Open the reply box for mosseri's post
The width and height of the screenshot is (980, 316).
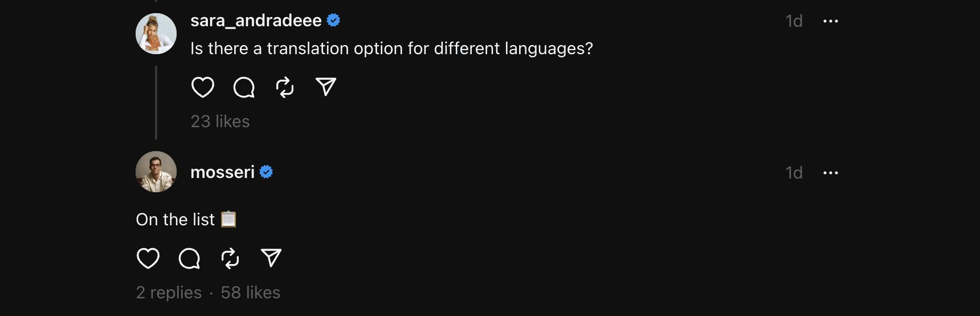point(189,258)
